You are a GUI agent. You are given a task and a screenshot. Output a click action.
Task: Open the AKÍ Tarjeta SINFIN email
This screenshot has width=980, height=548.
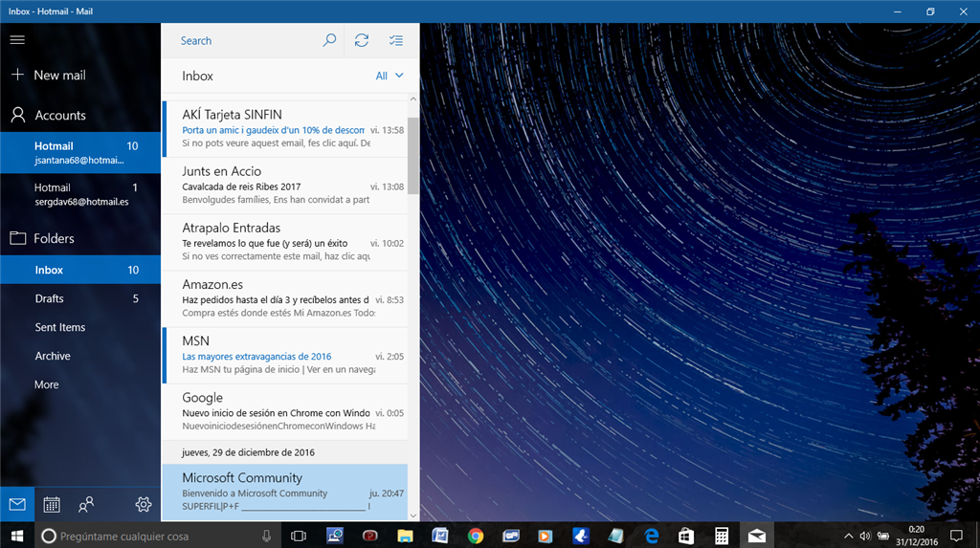285,129
